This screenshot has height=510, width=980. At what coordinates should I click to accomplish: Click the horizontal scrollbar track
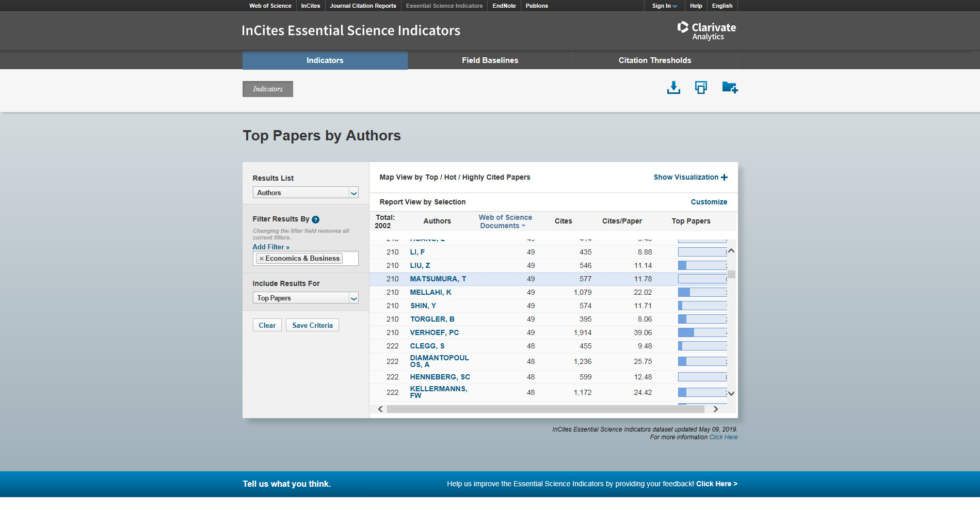tap(545, 409)
